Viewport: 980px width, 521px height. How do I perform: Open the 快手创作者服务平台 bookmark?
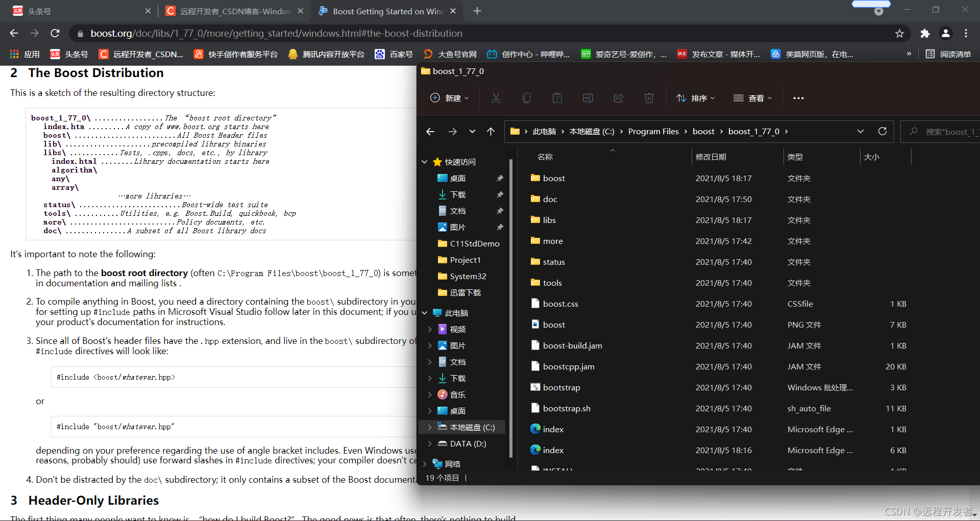point(236,54)
